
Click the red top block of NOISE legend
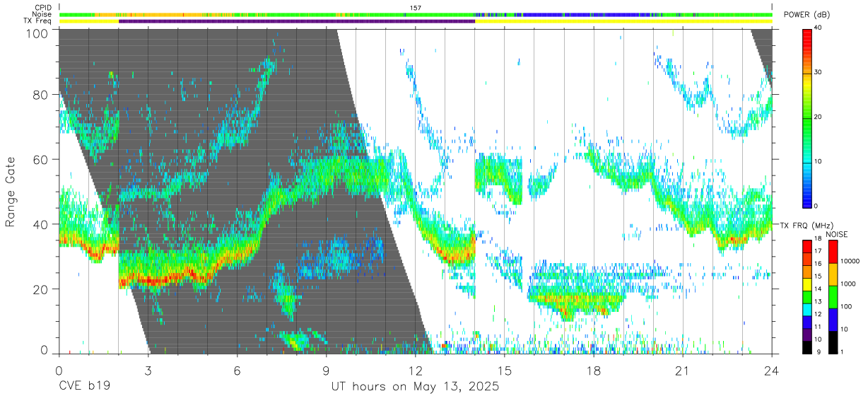point(833,251)
